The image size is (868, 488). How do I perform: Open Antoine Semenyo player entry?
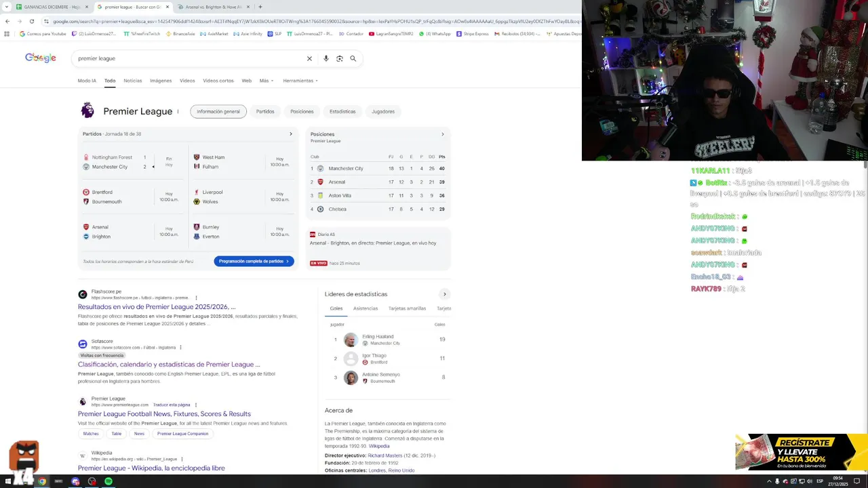coord(387,378)
